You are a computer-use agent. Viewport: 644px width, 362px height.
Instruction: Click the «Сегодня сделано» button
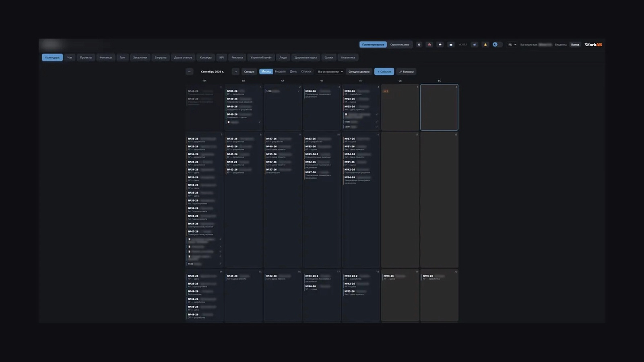(x=359, y=72)
